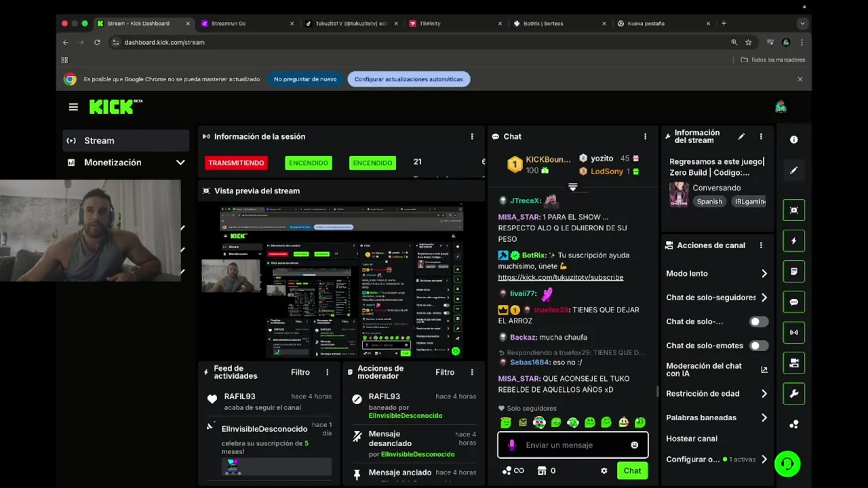Switch to the TukuzitoTV TikTok tab

(351, 23)
